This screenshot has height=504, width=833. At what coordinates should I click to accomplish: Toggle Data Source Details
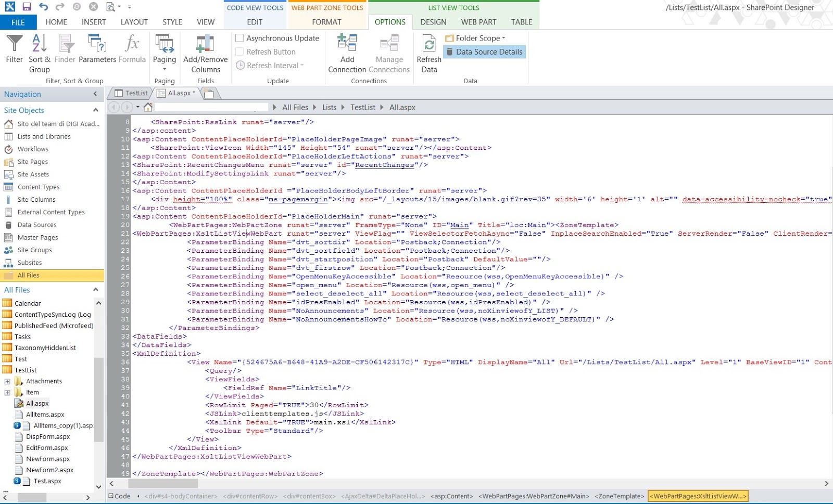point(484,51)
